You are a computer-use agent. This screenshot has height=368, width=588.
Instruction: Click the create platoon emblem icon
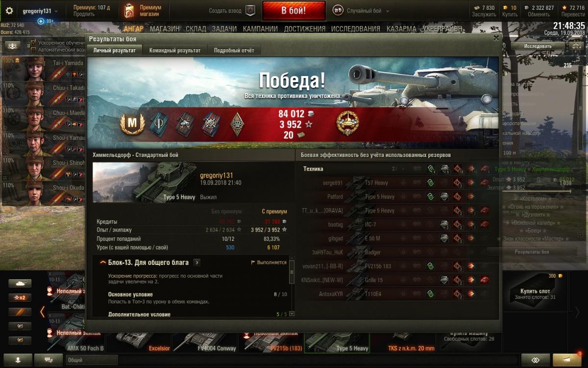(x=250, y=11)
